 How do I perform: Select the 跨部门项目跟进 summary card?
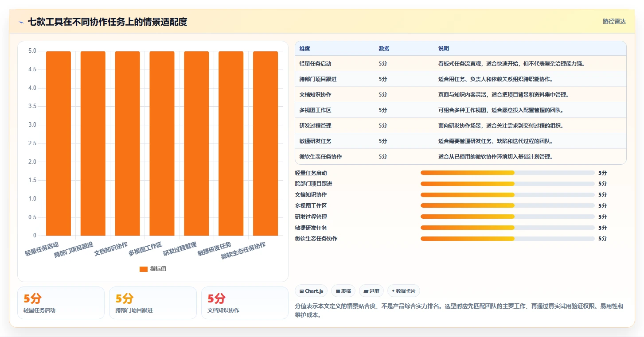pos(153,303)
